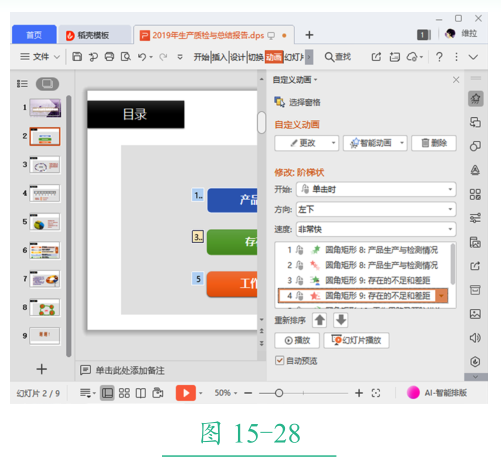The image size is (501, 463).
Task: Click zoom out minus button
Action: pos(248,393)
